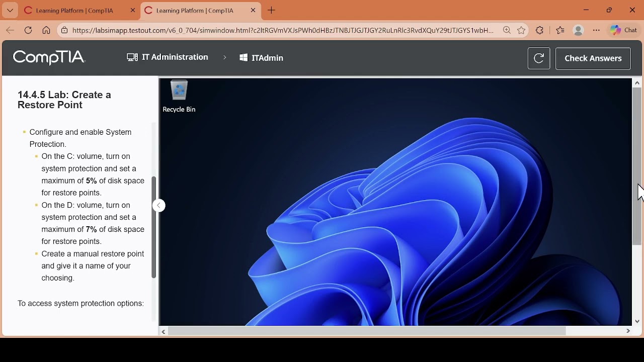Close the first Learning Platform tab
This screenshot has width=644, height=362.
[x=133, y=11]
